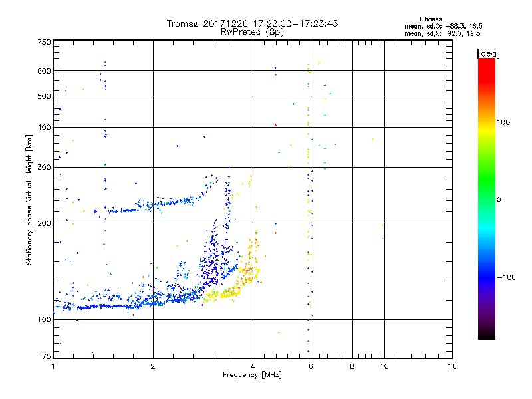Image resolution: width=532 pixels, height=399 pixels.
Task: Click the '[deg]' colorbar unit label
Action: (488, 53)
